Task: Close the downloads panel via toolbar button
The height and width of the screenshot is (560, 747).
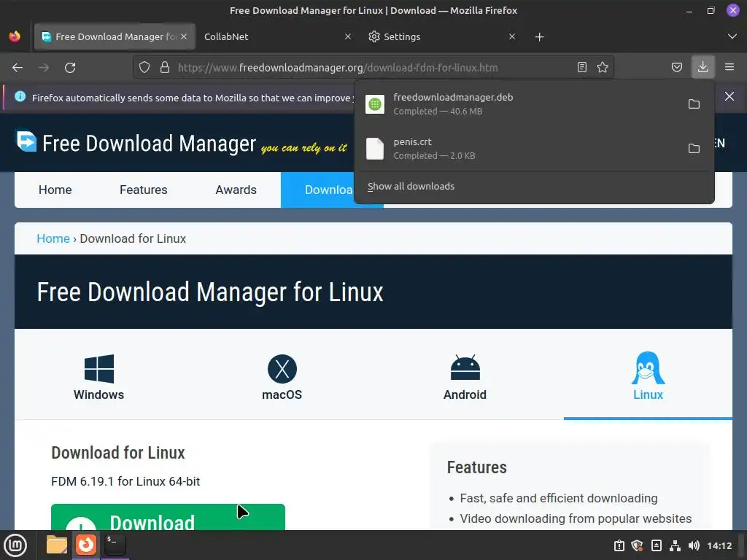Action: pos(703,67)
